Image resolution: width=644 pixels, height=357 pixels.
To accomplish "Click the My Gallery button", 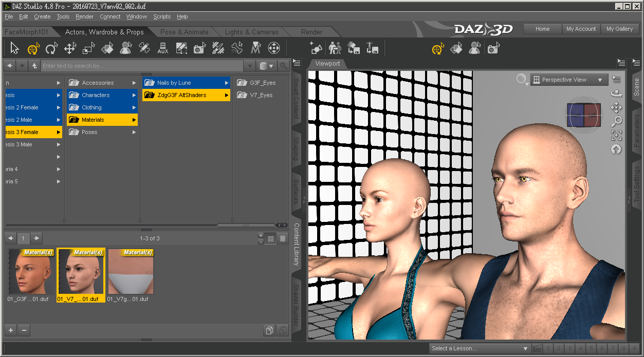I will coord(619,29).
